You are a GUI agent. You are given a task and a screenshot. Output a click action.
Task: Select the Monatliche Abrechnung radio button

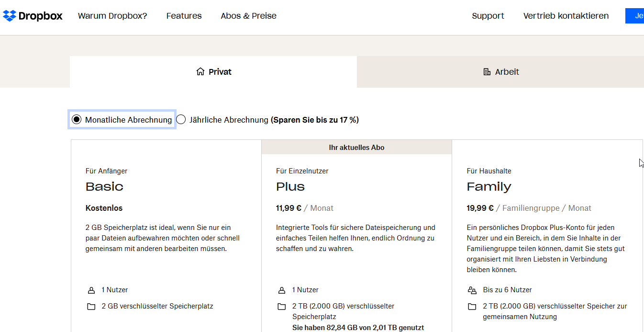pyautogui.click(x=77, y=120)
